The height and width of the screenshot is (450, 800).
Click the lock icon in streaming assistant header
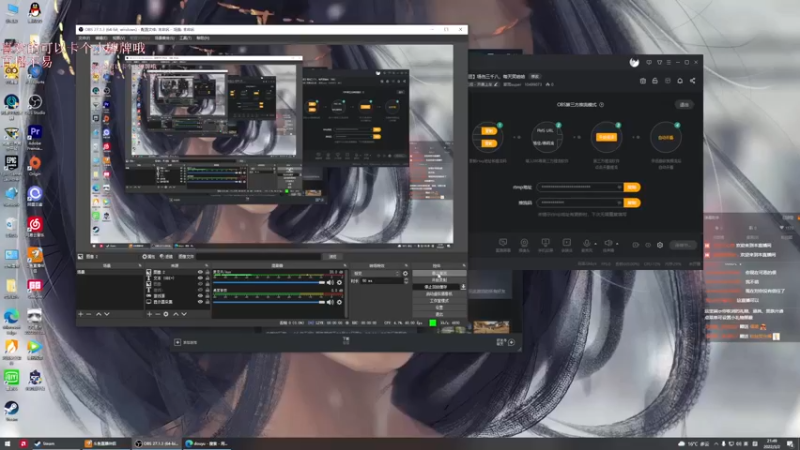coord(655,81)
